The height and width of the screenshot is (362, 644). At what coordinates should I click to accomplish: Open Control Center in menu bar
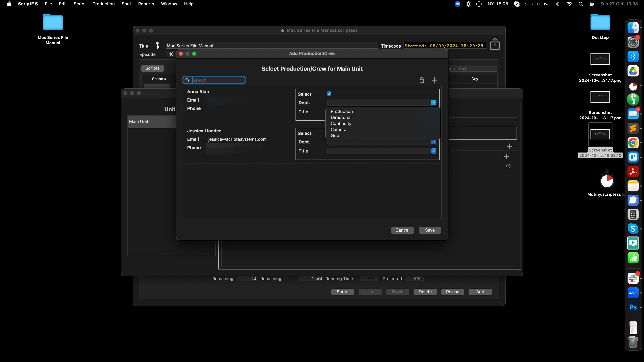(592, 4)
